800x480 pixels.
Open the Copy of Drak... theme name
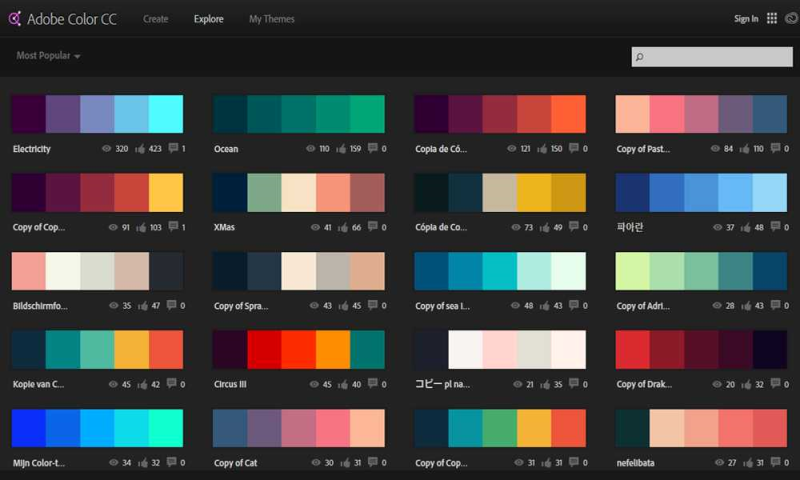tap(644, 384)
